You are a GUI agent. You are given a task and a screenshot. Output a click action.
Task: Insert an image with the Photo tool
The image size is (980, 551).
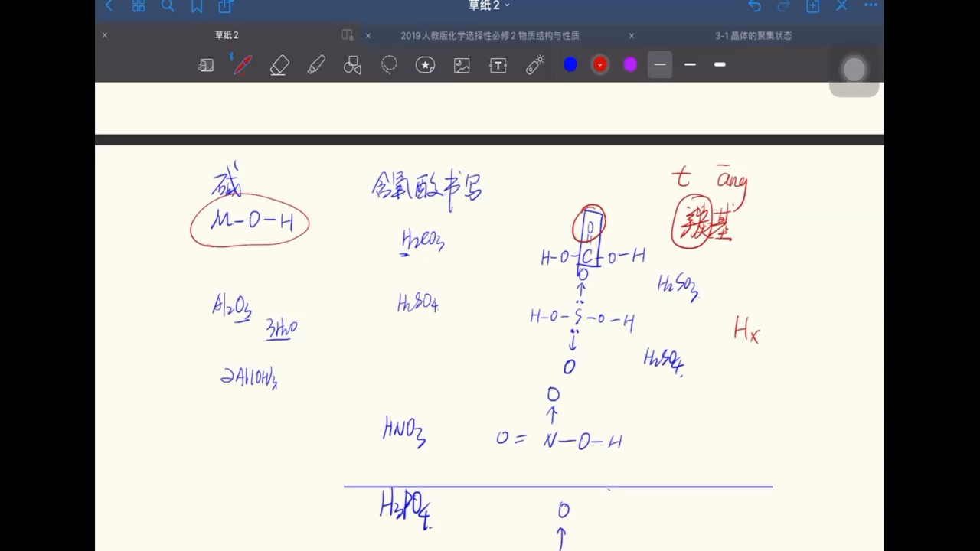click(x=461, y=64)
